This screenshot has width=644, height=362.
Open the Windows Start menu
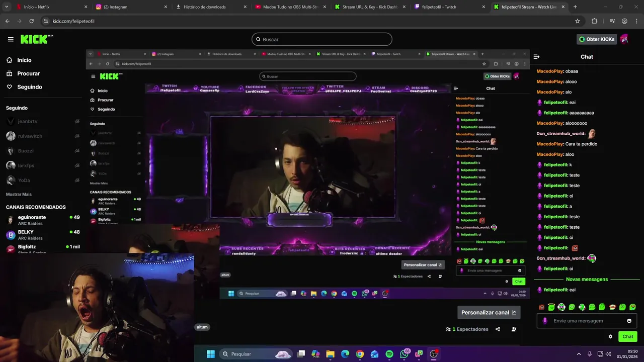[x=211, y=354]
